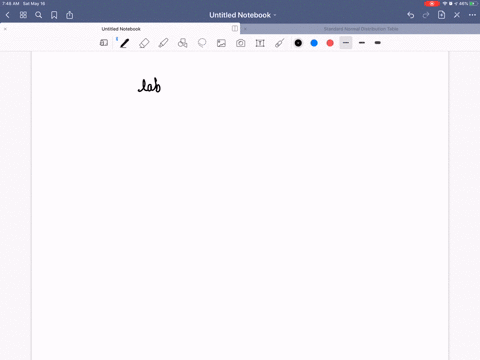Screen dimensions: 480x360
Task: Select the laser pointer tool
Action: [x=279, y=43]
